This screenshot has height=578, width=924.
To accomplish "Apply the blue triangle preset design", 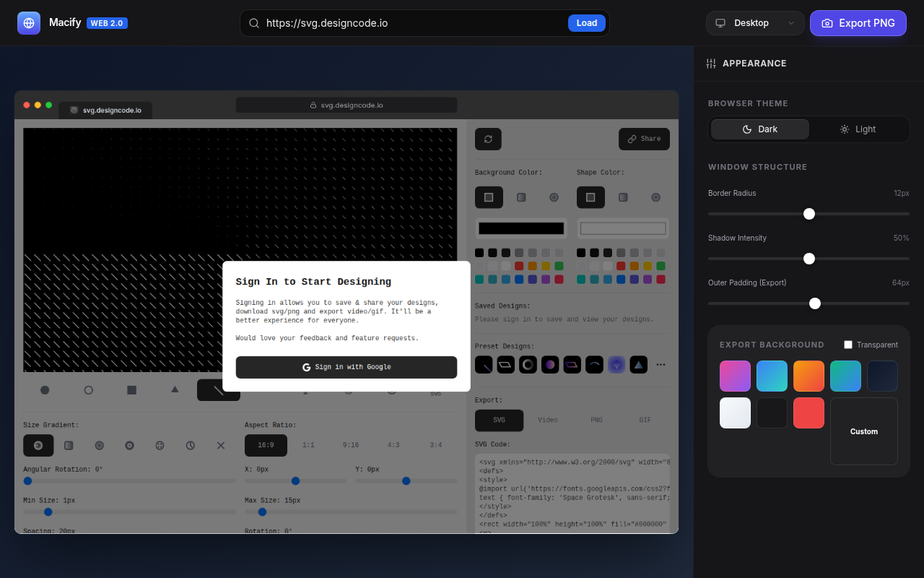I will pyautogui.click(x=639, y=365).
